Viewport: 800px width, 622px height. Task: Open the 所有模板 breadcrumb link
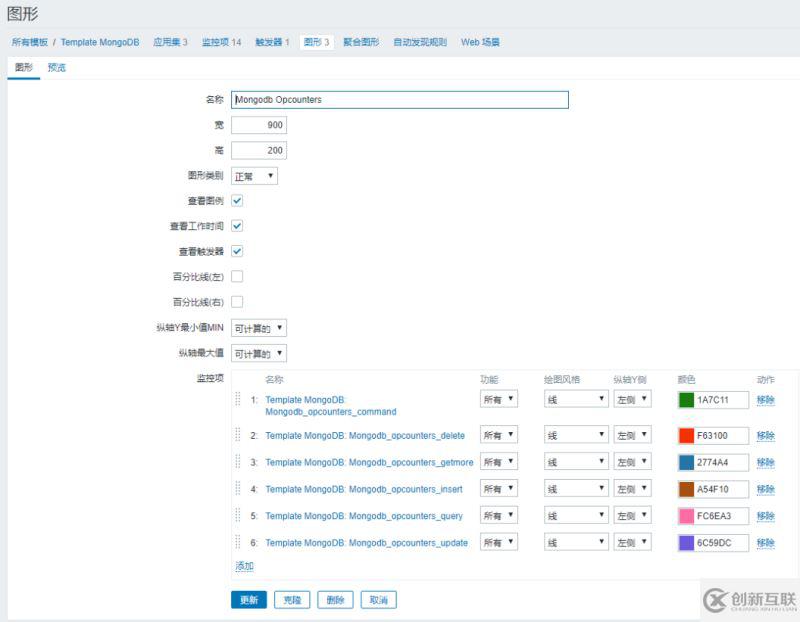[30, 42]
